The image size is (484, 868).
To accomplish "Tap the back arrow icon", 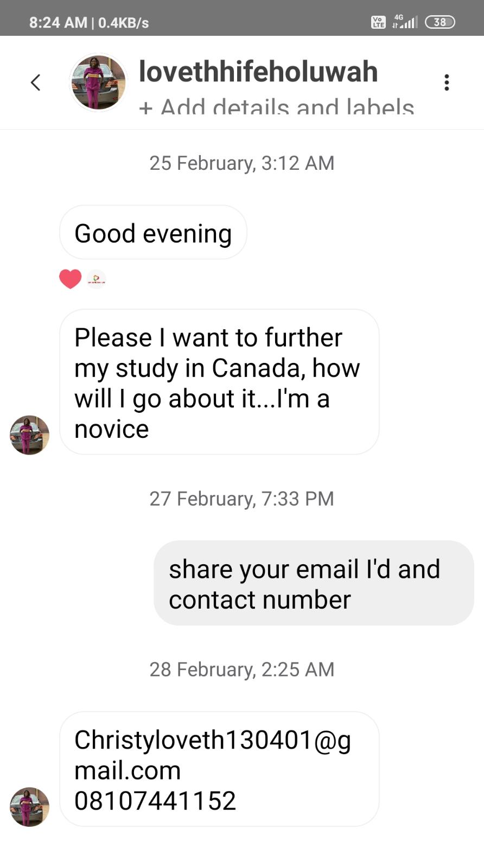I will coord(36,82).
